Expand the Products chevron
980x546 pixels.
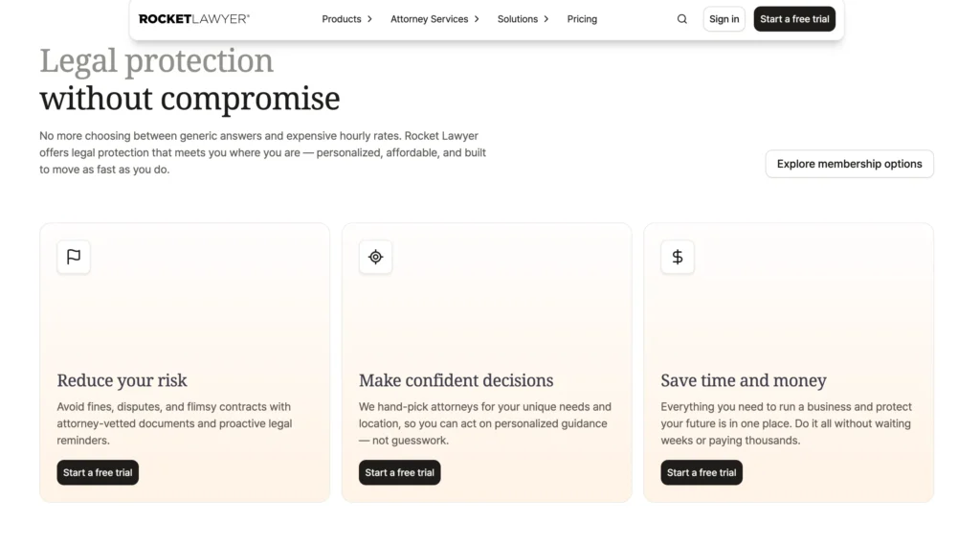coord(370,19)
